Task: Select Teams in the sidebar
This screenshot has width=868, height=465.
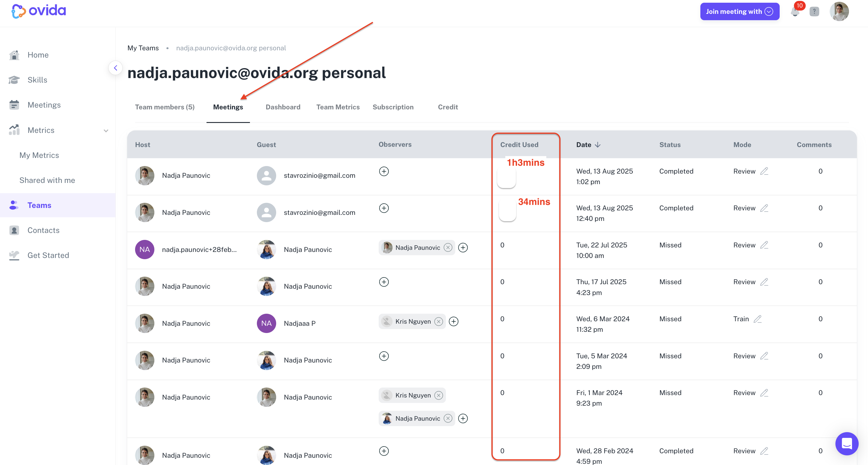Action: [x=58, y=205]
